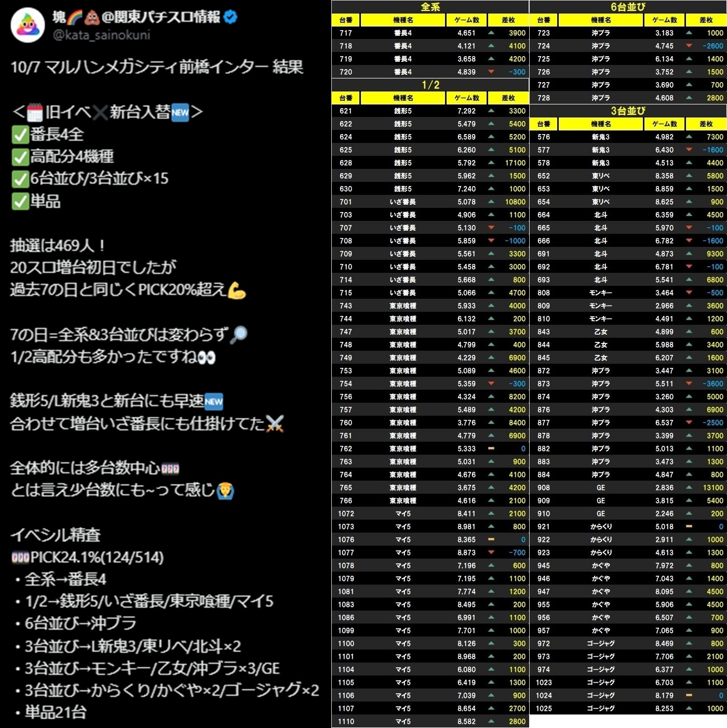Screen dimensions: 727x728
Task: Click the 13100 value in row 908
Action: pos(713,487)
